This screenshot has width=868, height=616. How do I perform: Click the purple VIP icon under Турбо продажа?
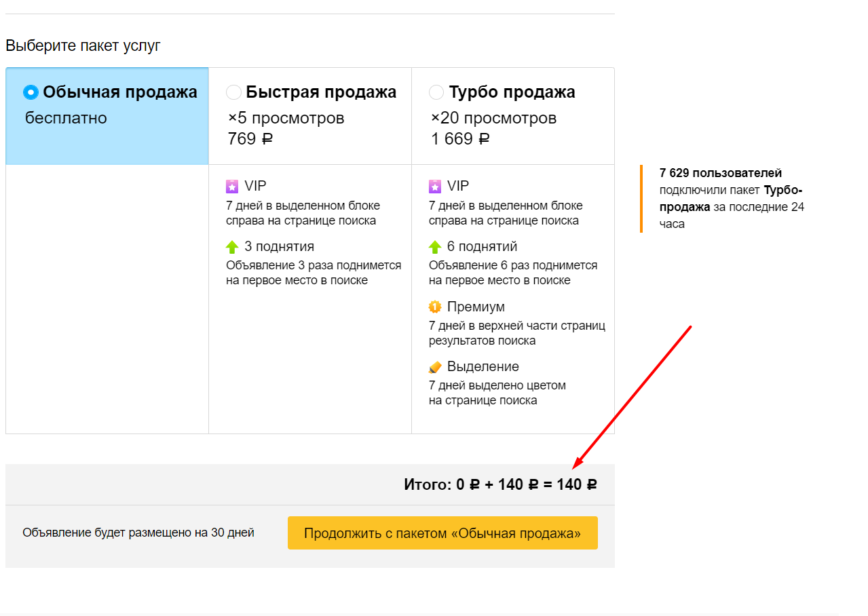tap(435, 186)
